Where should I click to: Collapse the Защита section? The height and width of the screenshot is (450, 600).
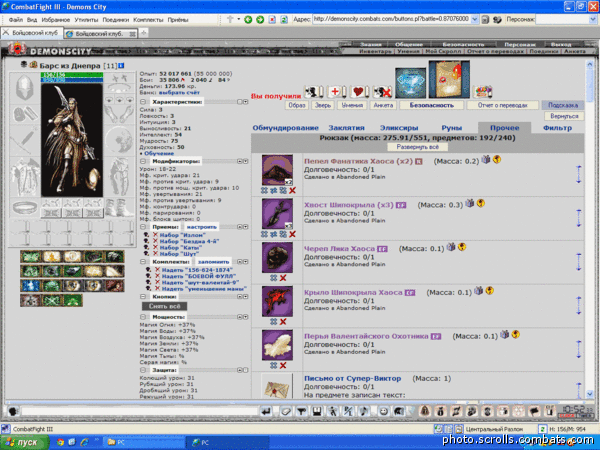pyautogui.click(x=143, y=370)
